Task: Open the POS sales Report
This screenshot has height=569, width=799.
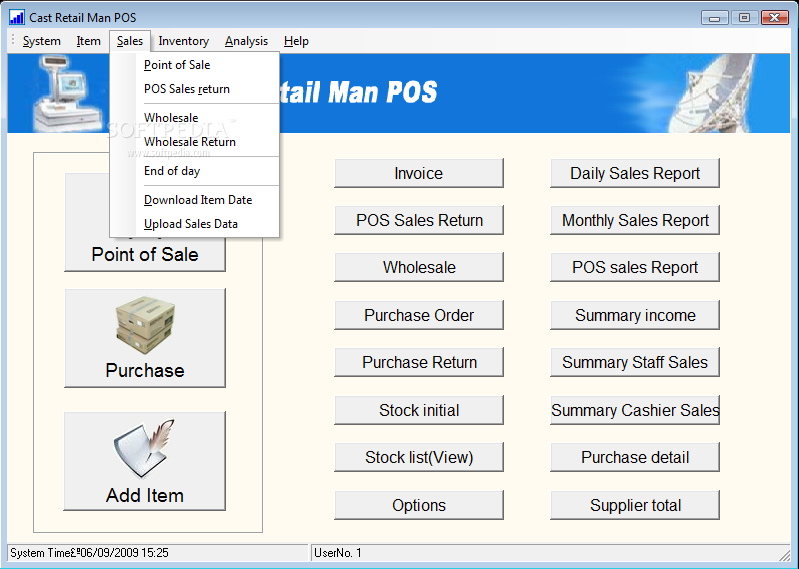Action: [x=635, y=267]
